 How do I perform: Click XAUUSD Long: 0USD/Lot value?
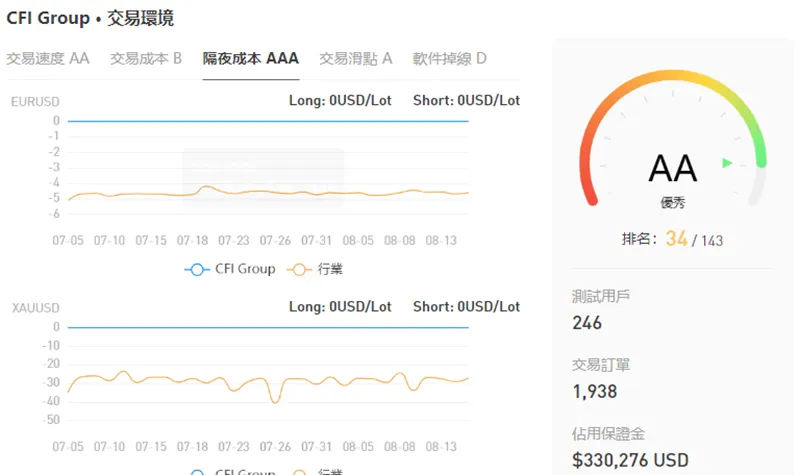pos(340,306)
